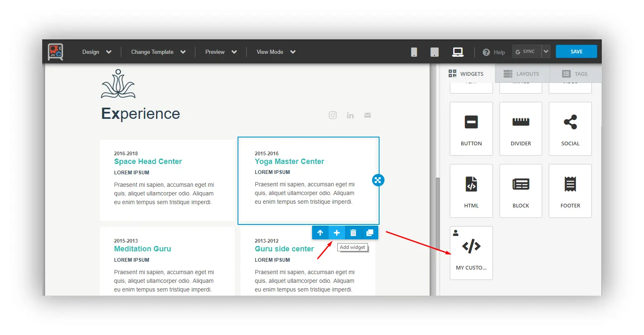644x335 pixels.
Task: Click the Guru side center title
Action: [284, 249]
